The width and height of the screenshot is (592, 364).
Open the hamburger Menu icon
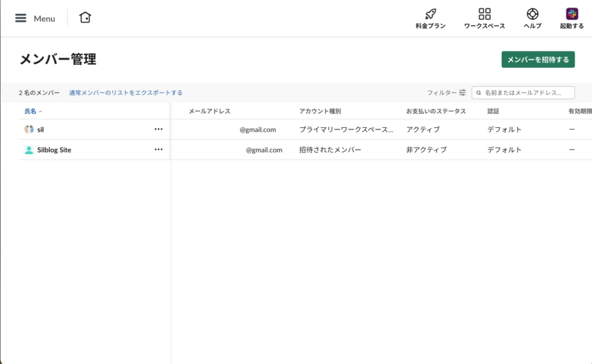21,18
